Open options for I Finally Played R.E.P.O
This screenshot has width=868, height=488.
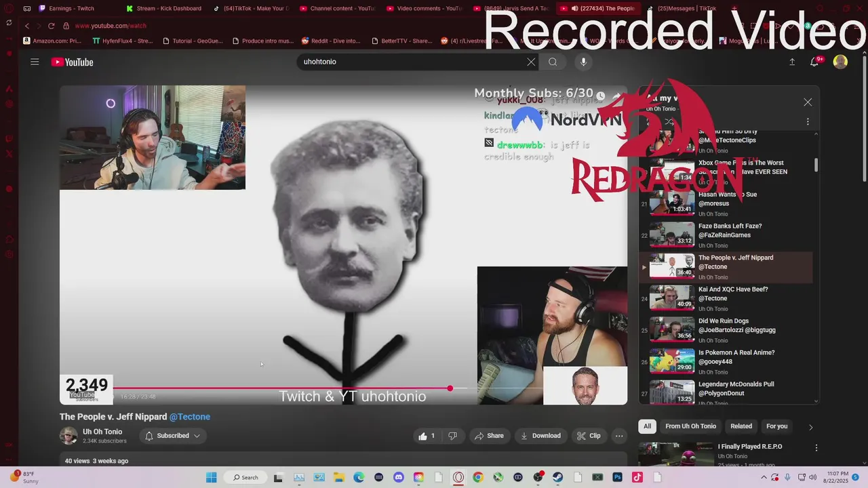coord(816,448)
